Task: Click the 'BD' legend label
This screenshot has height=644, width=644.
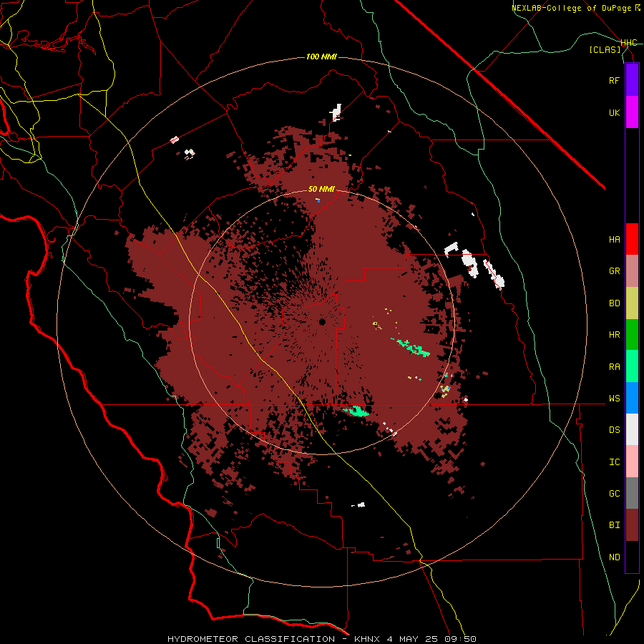Action: 614,303
